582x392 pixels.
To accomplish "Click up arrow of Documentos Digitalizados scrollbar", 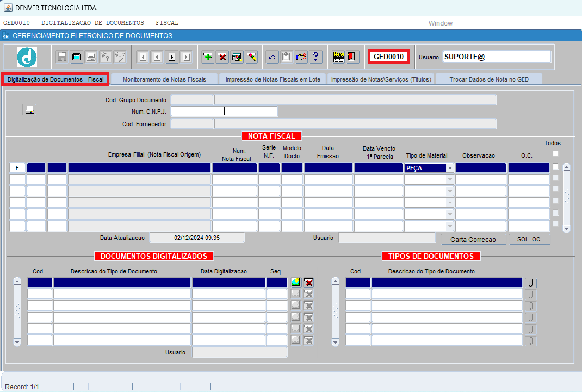I will pos(17,282).
